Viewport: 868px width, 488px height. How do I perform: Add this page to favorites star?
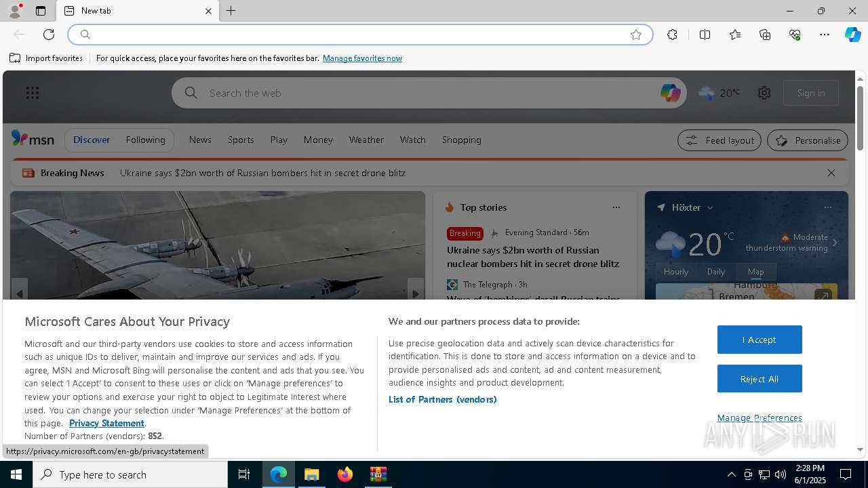tap(636, 35)
